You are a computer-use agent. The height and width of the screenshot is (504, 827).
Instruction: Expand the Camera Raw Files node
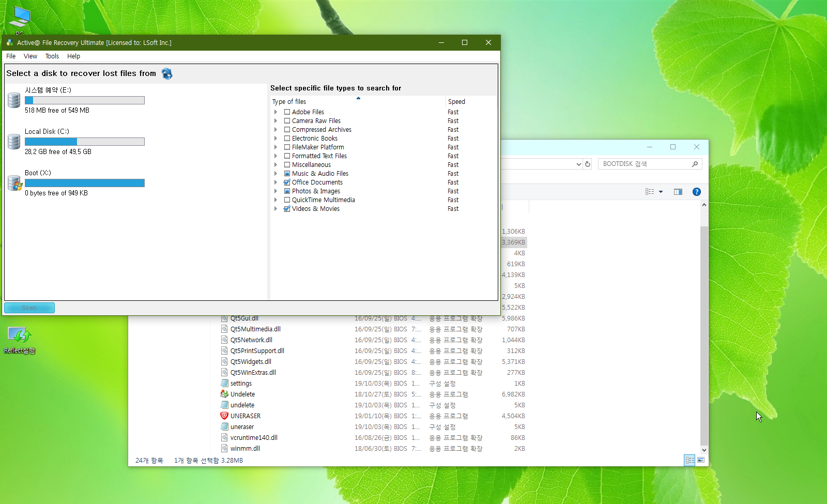tap(275, 120)
